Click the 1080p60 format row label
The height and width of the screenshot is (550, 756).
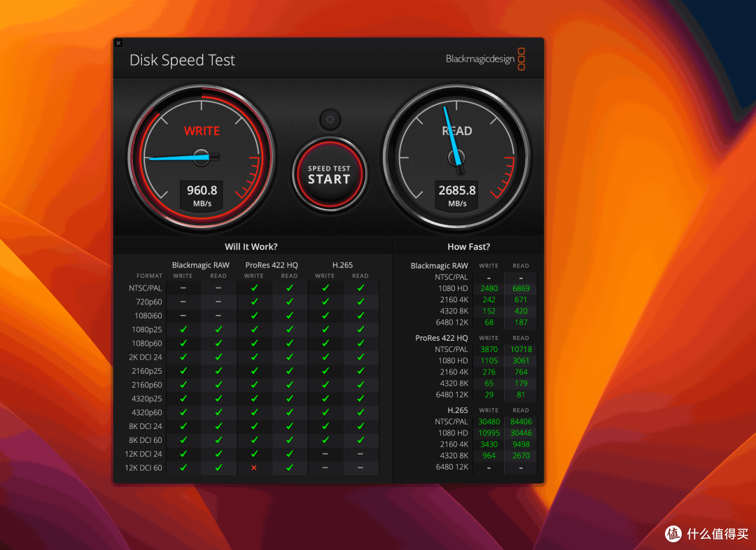pyautogui.click(x=147, y=343)
